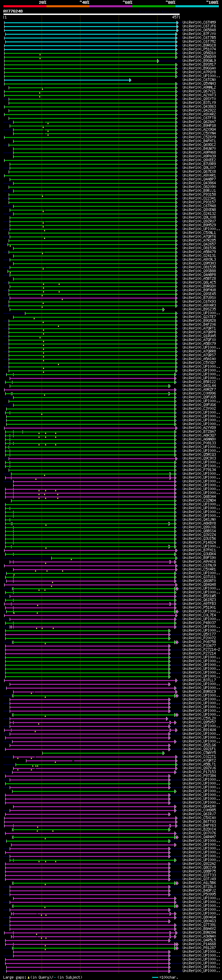Click the AV776248 query name label
This screenshot has height=980, width=222.
pos(13,11)
